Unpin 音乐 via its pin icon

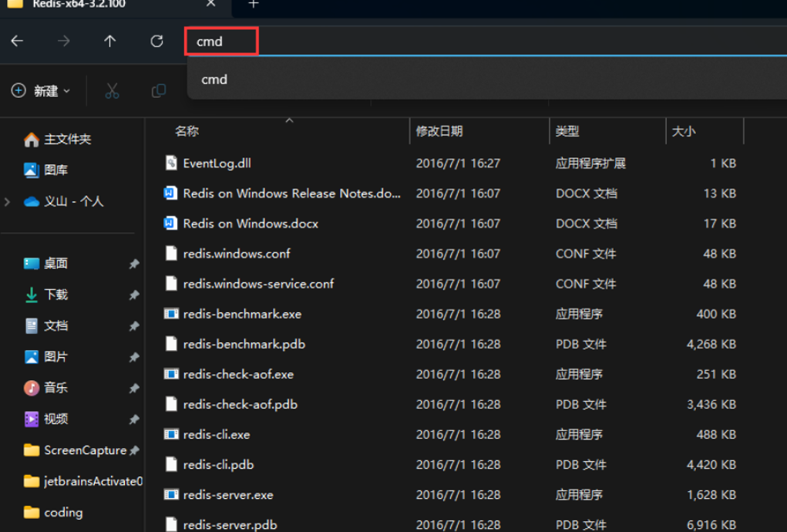pyautogui.click(x=134, y=388)
